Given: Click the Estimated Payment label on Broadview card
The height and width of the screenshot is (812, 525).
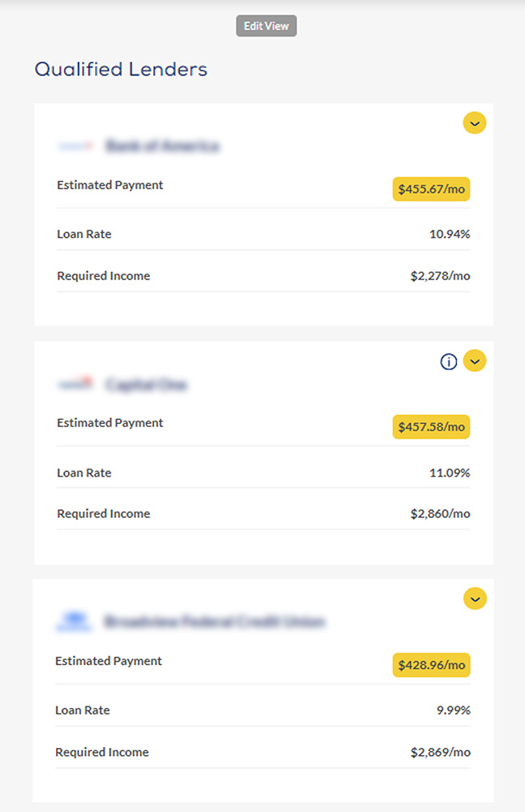Looking at the screenshot, I should click(109, 661).
